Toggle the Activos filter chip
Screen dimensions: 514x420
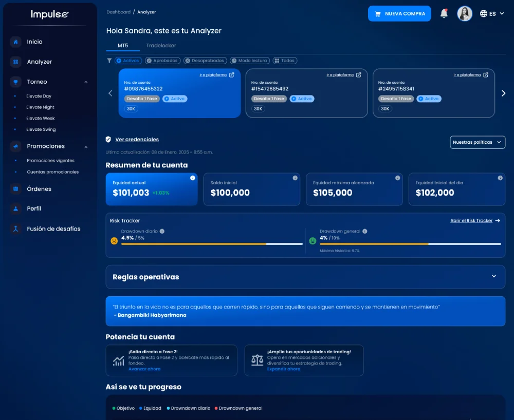[x=128, y=61]
